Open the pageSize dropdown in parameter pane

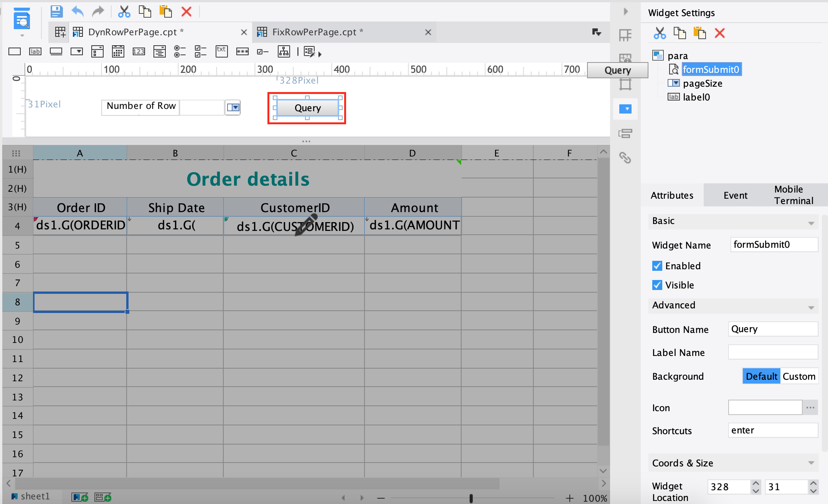pos(233,107)
